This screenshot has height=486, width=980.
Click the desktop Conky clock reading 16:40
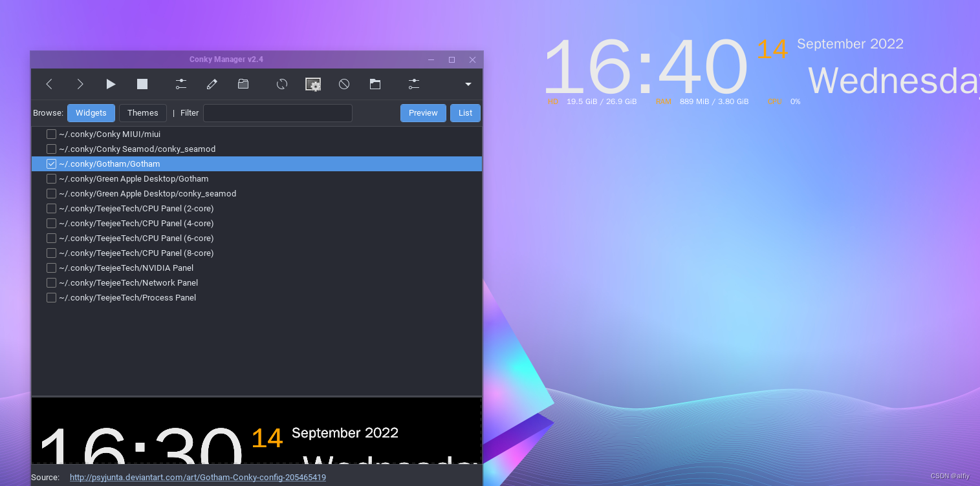tap(646, 67)
